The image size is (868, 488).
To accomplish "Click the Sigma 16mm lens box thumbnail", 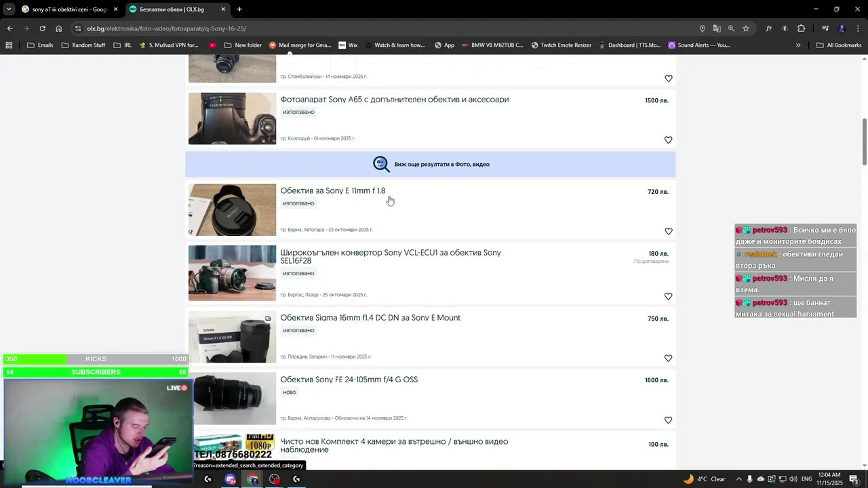I will point(232,337).
